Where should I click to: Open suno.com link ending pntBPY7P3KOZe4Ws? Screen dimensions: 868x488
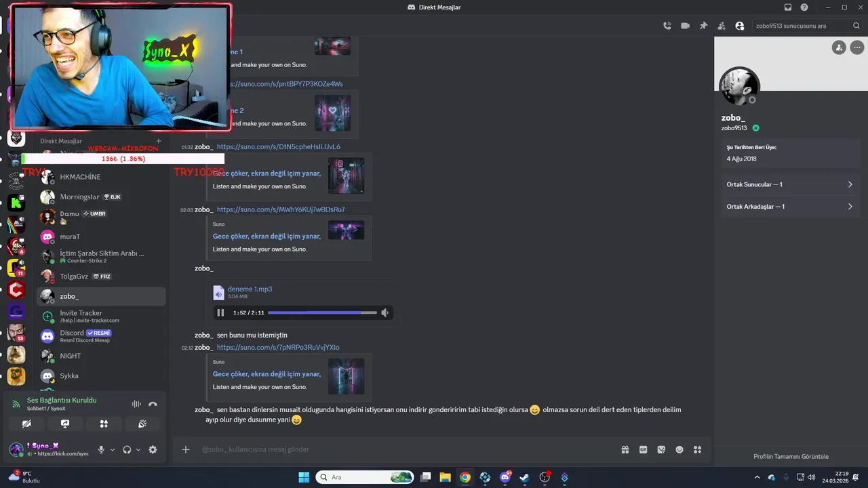(x=286, y=84)
